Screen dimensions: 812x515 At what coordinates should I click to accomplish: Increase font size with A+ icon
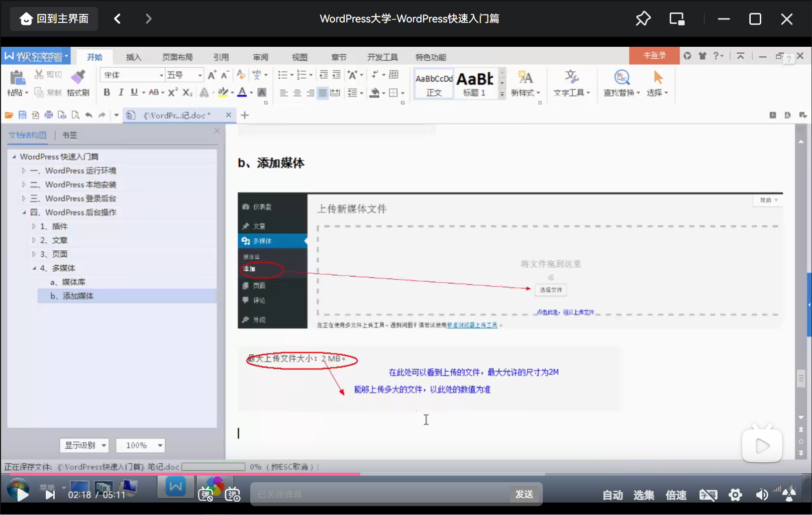212,75
